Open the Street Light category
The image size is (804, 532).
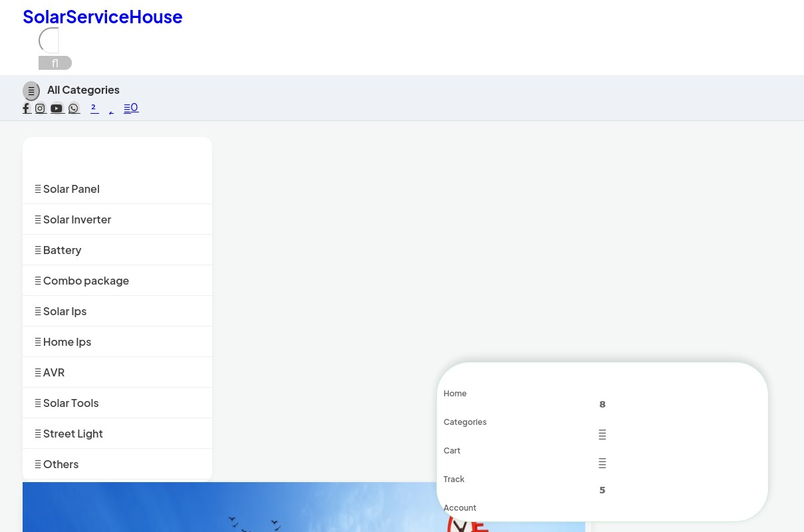point(117,434)
